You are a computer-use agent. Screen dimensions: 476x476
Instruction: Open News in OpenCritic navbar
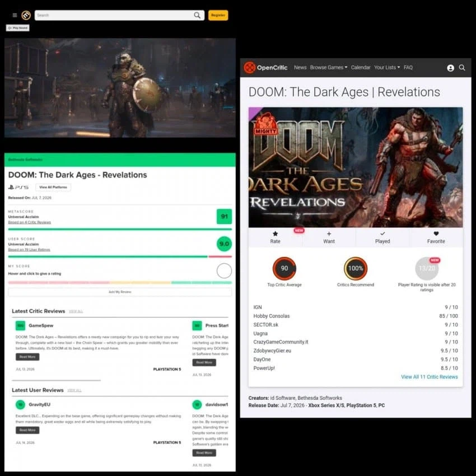click(300, 67)
